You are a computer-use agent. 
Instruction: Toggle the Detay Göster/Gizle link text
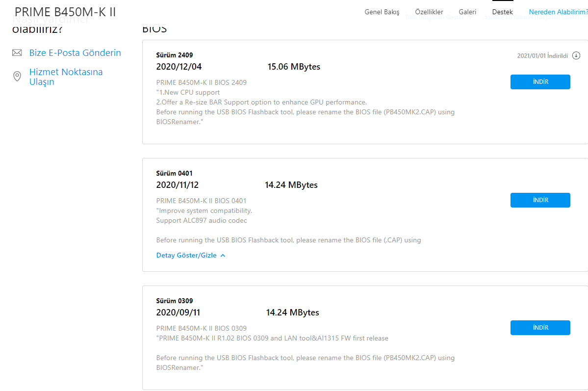click(x=186, y=255)
